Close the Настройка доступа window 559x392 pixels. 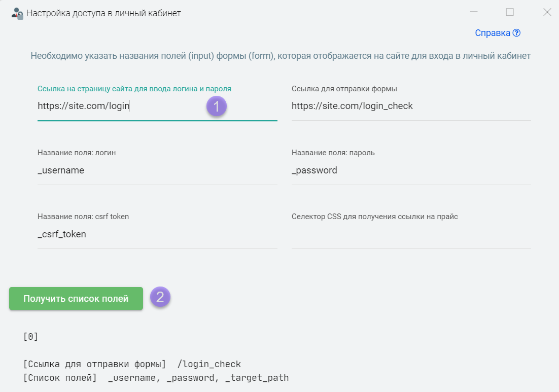coord(547,12)
